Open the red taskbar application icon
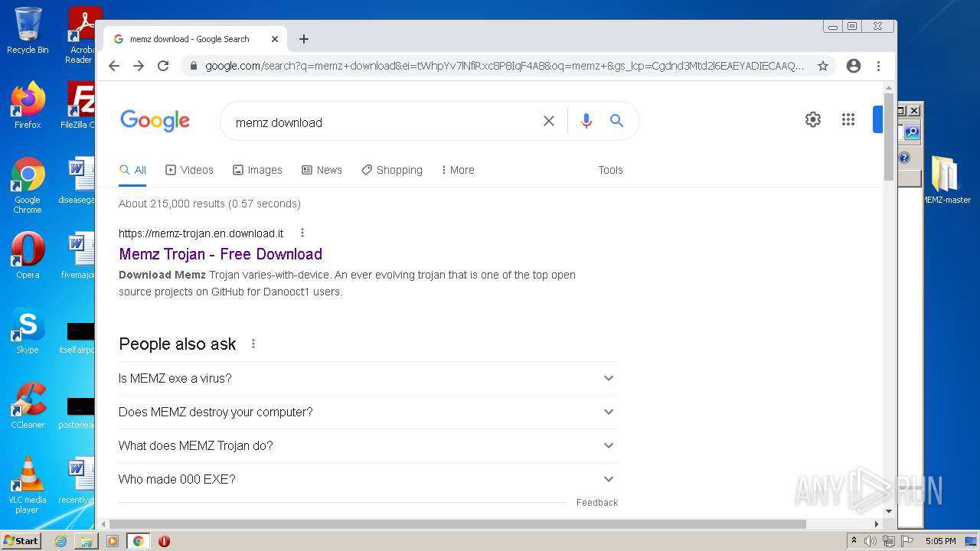 point(164,541)
